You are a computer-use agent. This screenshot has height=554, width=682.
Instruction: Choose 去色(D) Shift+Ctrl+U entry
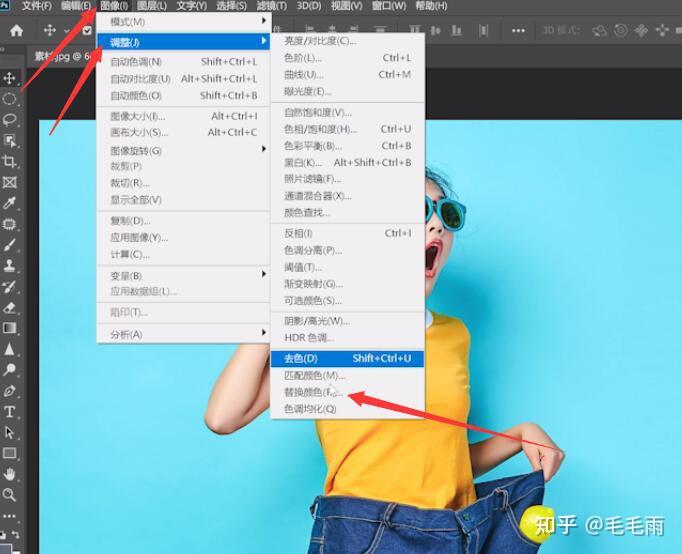348,358
